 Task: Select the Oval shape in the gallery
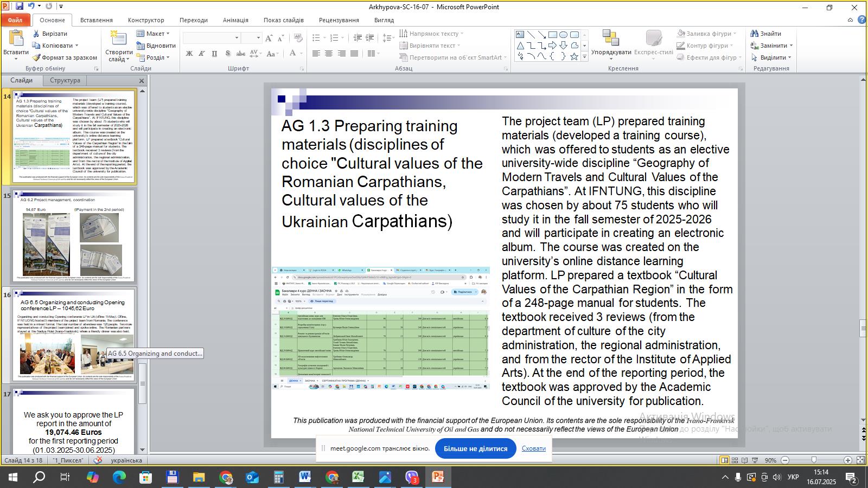click(563, 35)
